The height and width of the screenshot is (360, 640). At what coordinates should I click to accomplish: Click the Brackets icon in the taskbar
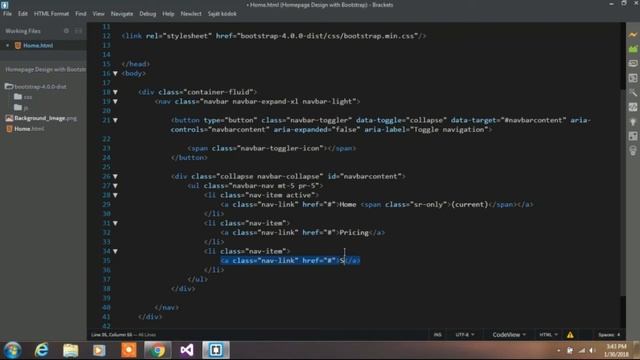[216, 350]
